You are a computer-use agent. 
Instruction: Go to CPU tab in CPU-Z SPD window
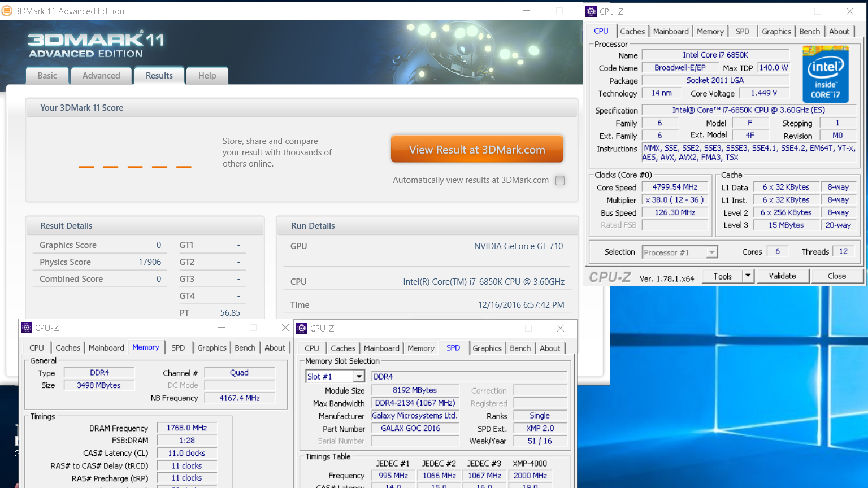coord(312,348)
